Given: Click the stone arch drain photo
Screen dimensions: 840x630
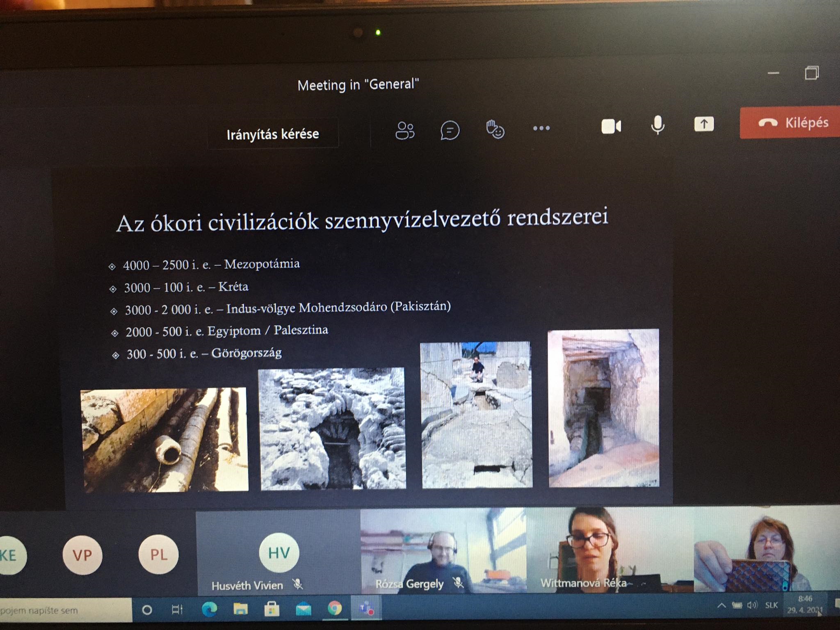Looking at the screenshot, I should [x=333, y=429].
